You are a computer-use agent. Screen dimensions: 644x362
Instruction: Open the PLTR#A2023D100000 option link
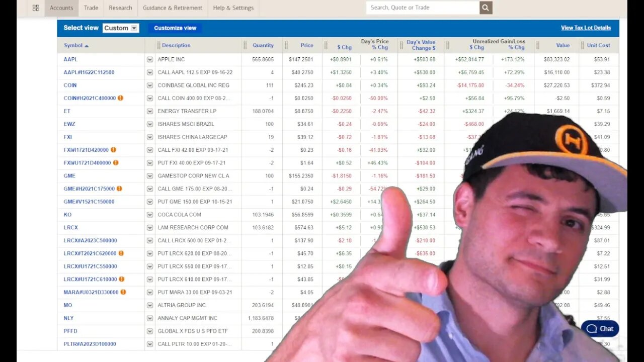(90, 344)
